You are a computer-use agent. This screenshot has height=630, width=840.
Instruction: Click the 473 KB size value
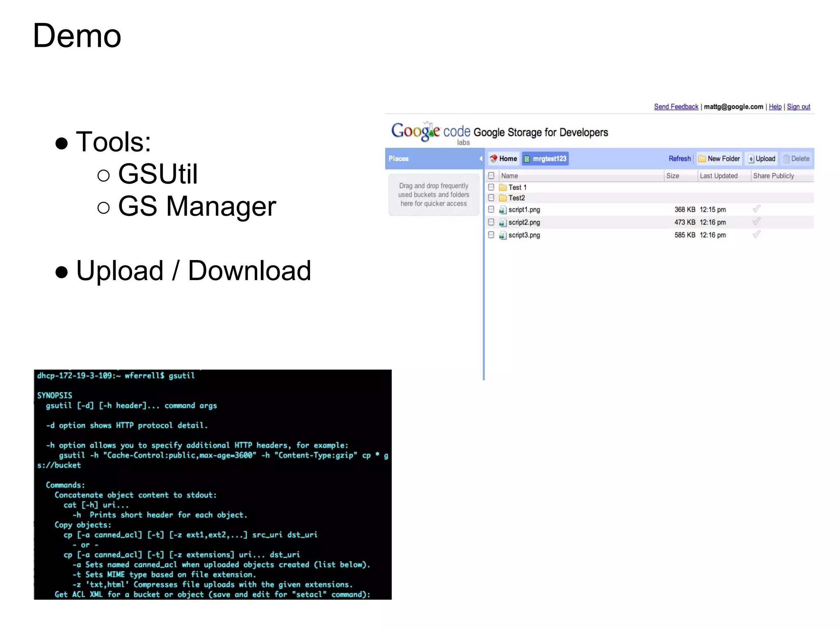coord(685,222)
